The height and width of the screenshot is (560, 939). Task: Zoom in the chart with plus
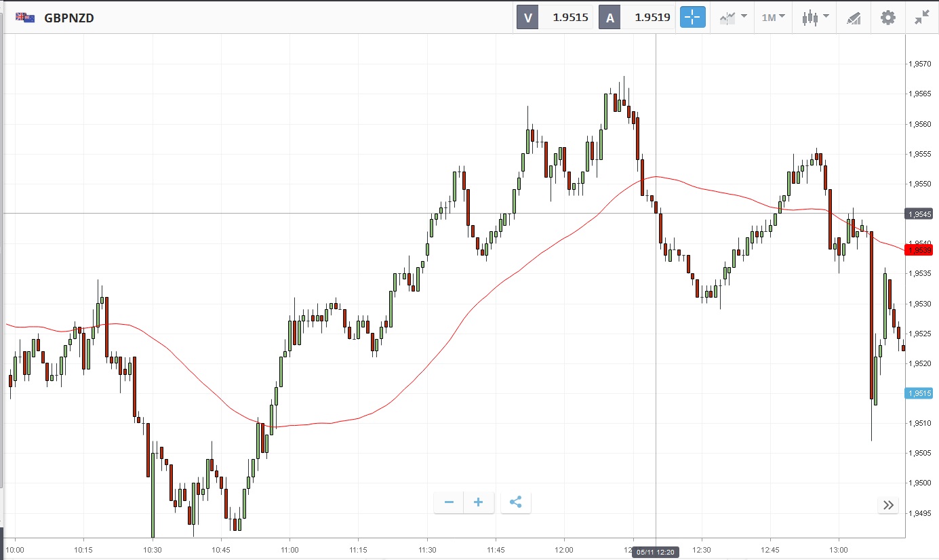(479, 502)
